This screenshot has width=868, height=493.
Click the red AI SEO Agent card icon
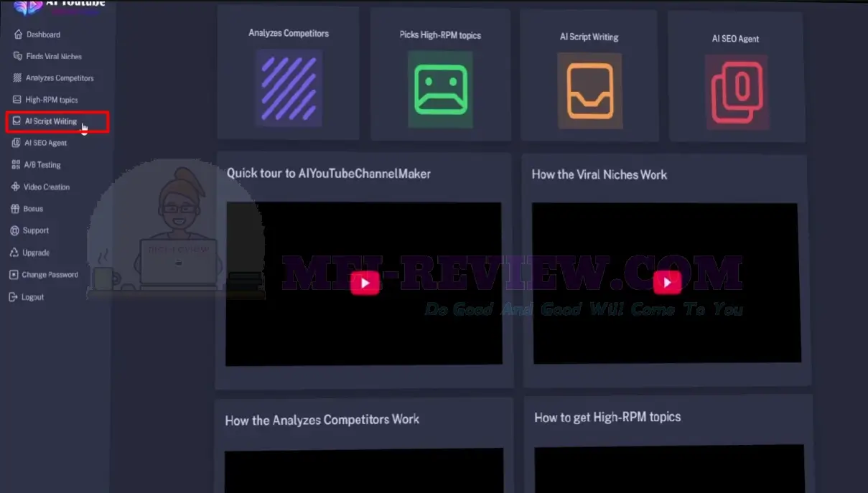click(737, 93)
